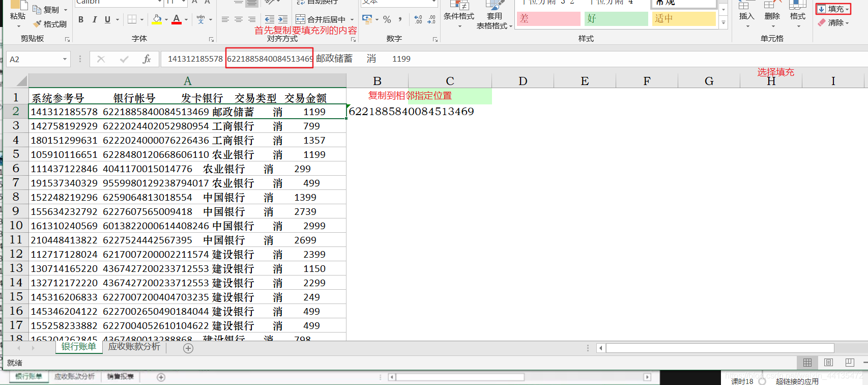Select column A header
This screenshot has height=385, width=868.
click(x=187, y=81)
